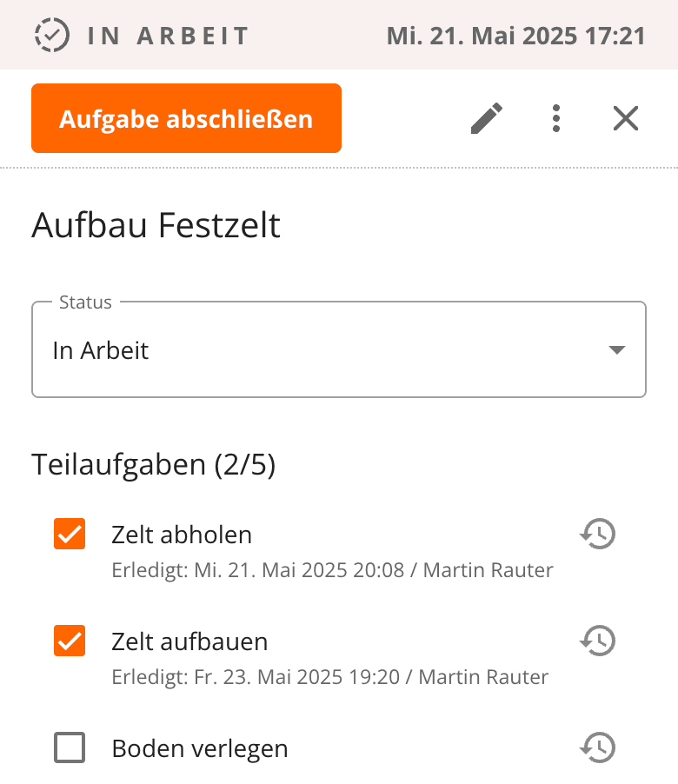Click the IN ARBEIT header label
Screen dimensions: 678x784
168,36
